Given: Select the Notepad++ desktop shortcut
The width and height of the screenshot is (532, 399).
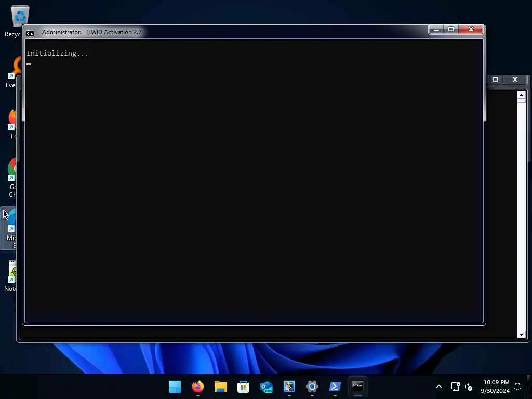Looking at the screenshot, I should 10,276.
